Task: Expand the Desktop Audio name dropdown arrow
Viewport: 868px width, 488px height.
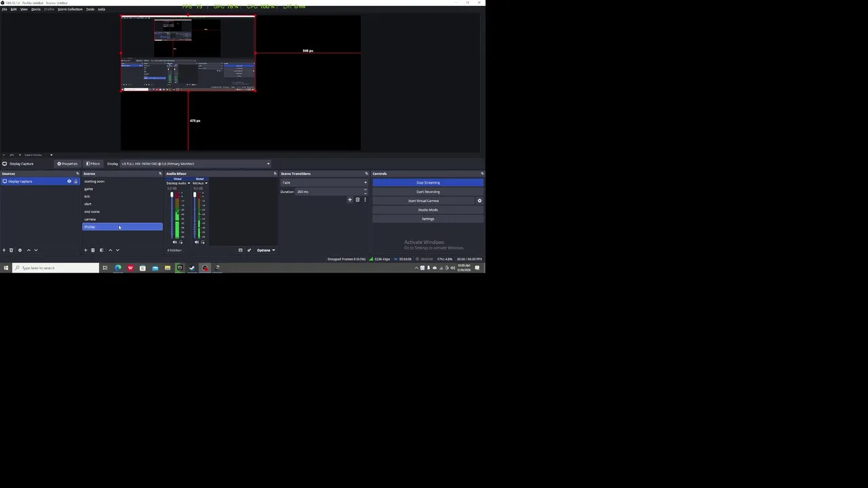Action: point(189,183)
